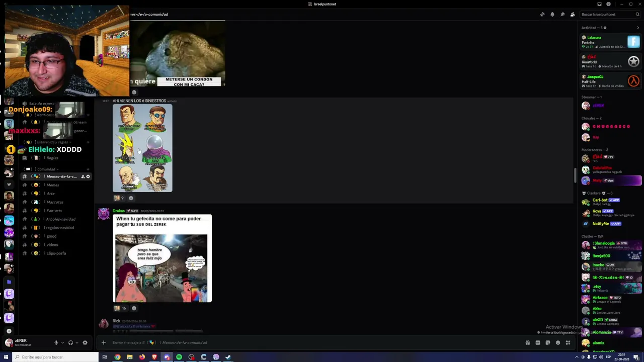The height and width of the screenshot is (362, 644).
Task: Open Spotify from taskbar
Action: [x=179, y=357]
